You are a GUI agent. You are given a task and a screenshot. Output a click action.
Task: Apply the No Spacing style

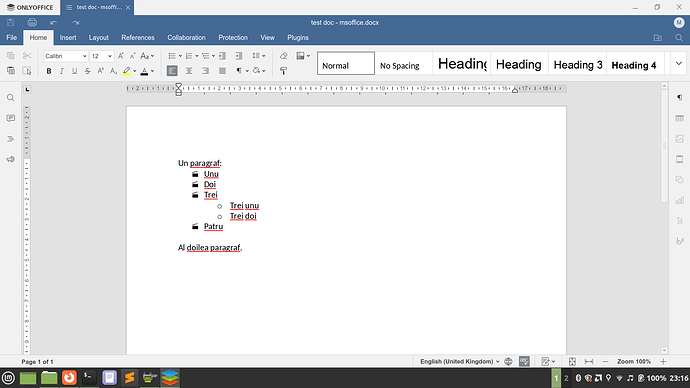tap(404, 63)
